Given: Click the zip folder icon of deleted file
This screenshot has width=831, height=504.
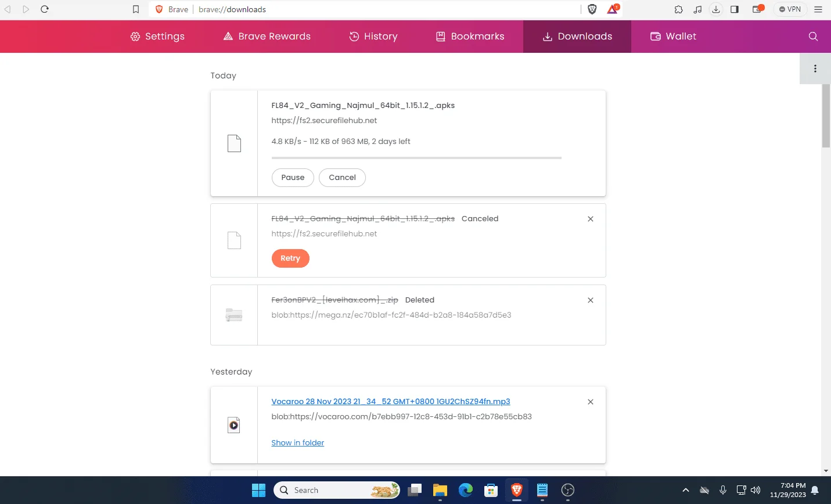Looking at the screenshot, I should coord(234,315).
